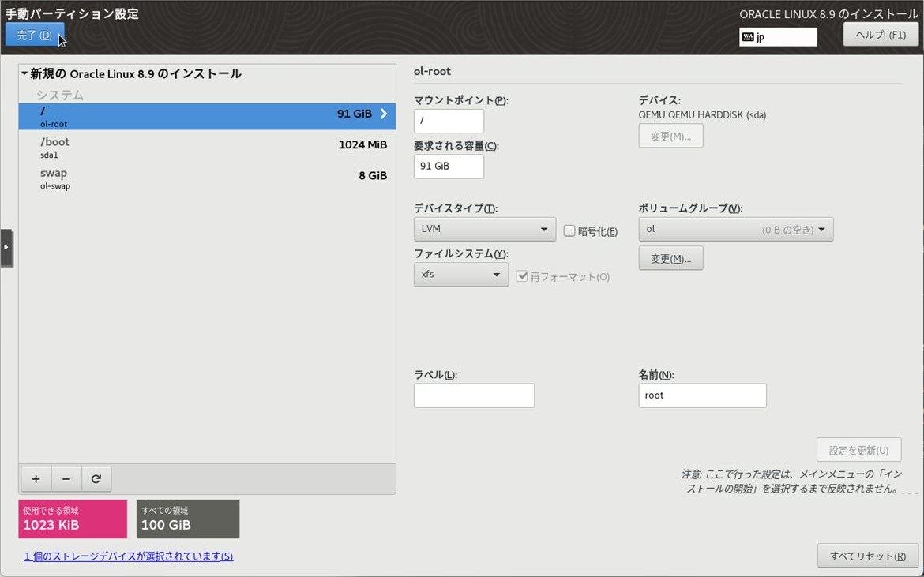Click the ORACLE LINUX 8.9 のインストール title
The width and height of the screenshot is (924, 577).
pos(828,14)
